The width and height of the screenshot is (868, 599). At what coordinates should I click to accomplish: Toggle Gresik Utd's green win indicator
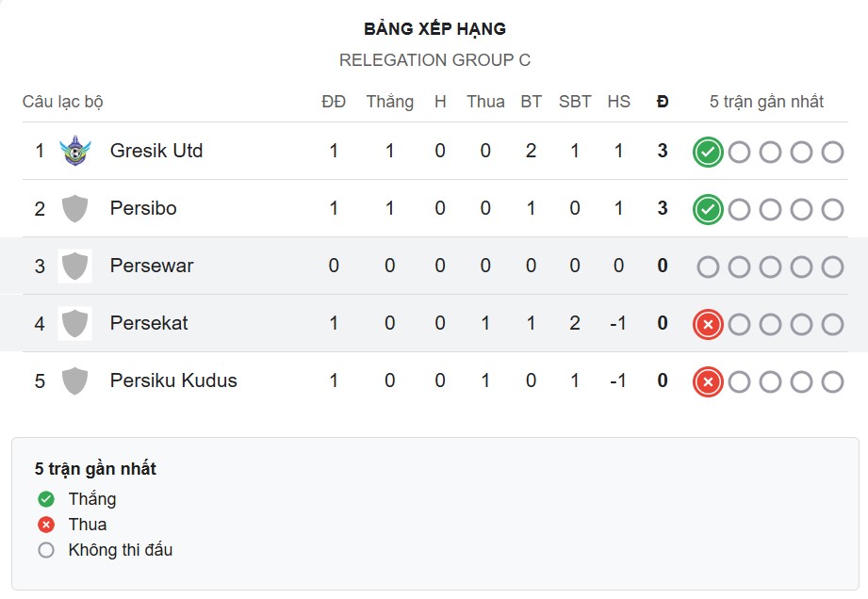[706, 150]
